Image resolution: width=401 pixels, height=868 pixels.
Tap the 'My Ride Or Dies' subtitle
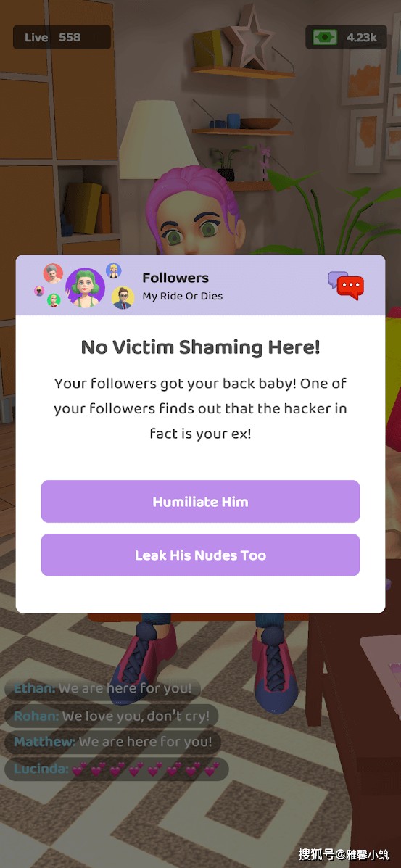(x=182, y=296)
